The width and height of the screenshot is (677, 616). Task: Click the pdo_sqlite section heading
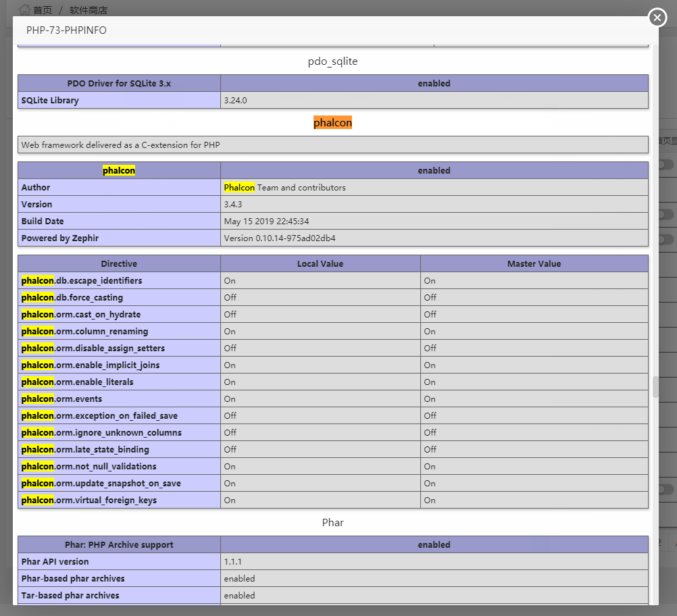point(332,61)
